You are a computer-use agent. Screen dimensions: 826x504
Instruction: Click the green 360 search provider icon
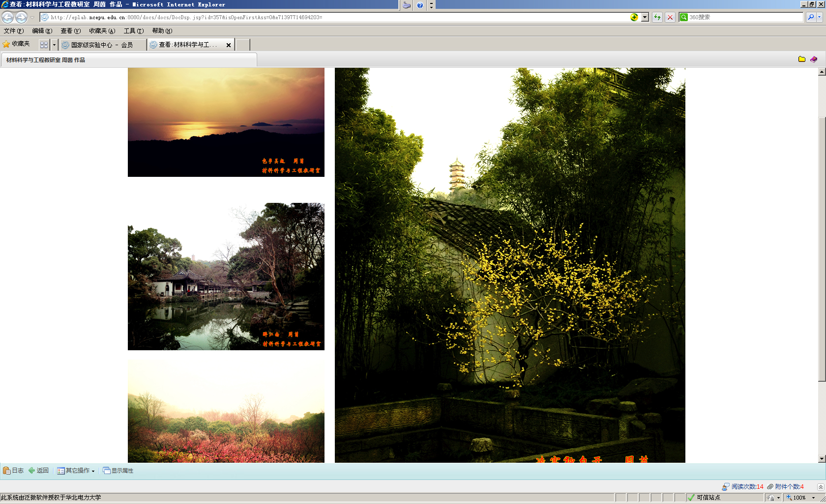point(684,17)
